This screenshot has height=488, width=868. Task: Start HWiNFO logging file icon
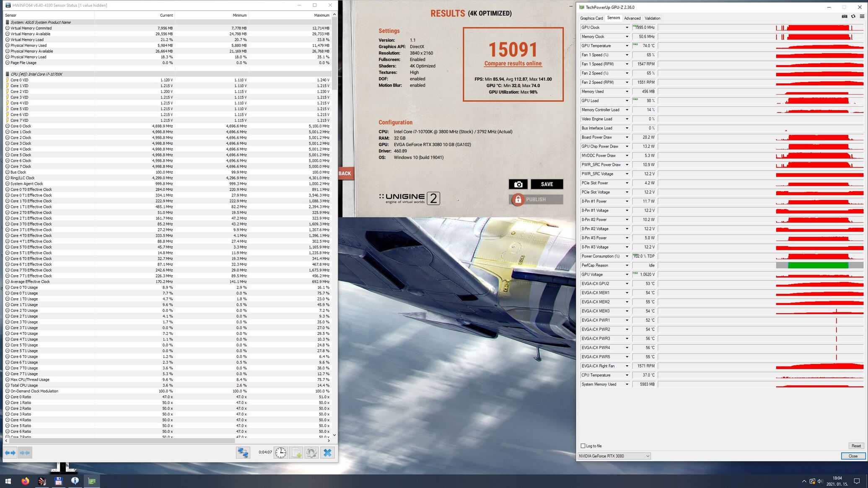coord(296,452)
